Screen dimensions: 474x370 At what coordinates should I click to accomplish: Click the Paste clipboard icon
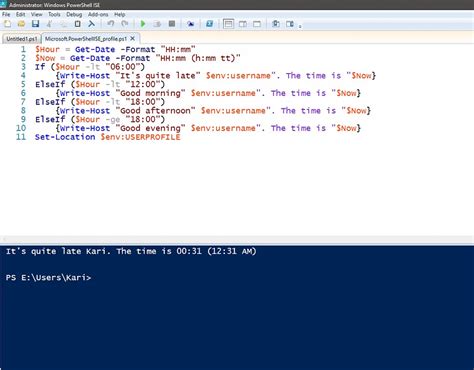(x=77, y=24)
